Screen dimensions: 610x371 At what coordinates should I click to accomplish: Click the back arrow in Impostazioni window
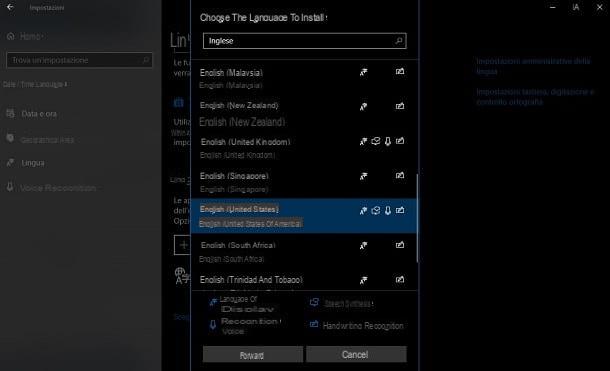pyautogui.click(x=10, y=7)
